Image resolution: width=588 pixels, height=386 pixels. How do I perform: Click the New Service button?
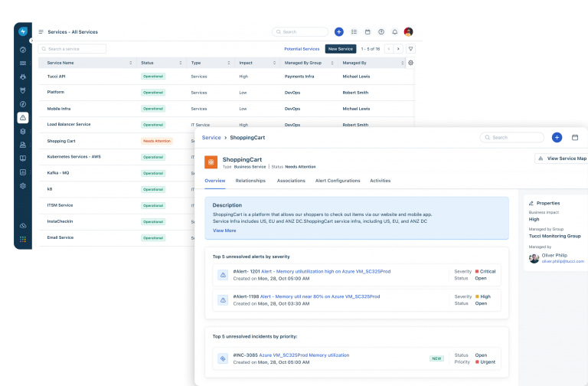pos(340,48)
